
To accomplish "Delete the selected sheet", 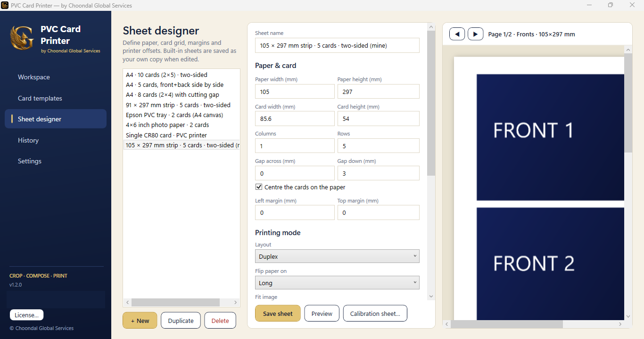I will pos(220,321).
